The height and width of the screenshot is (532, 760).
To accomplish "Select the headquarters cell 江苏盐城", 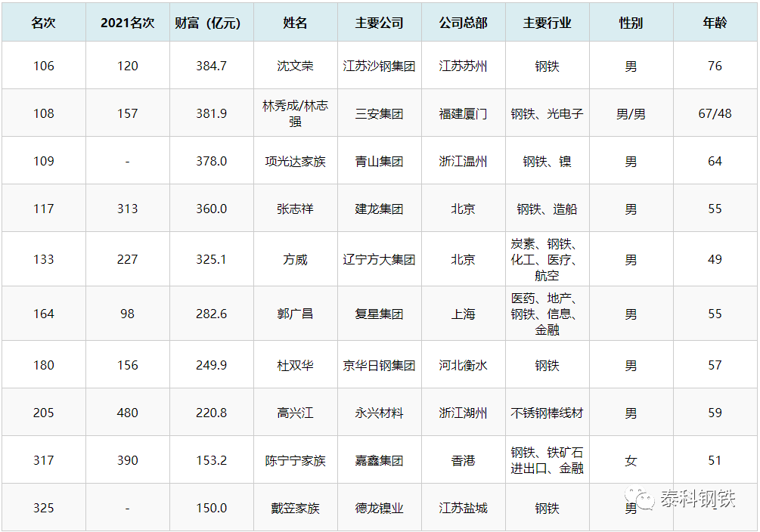I will pyautogui.click(x=463, y=508).
